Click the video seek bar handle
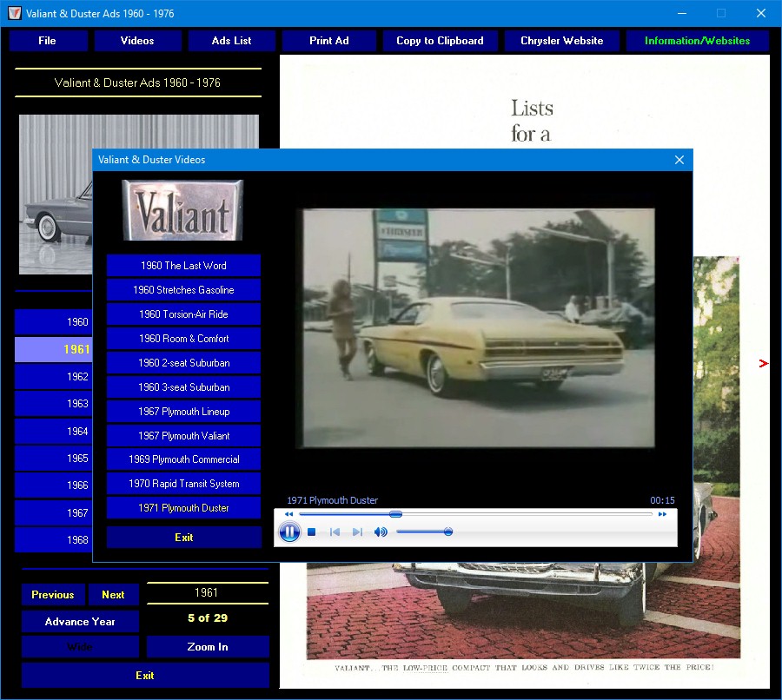Screen dimensions: 782x700 point(395,514)
